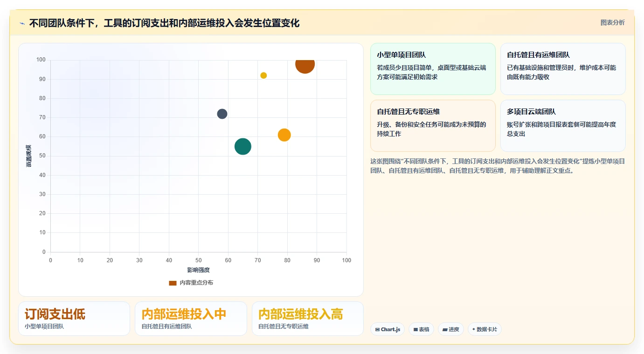Toggle the 内容重点分布 legend swatch
644x354 pixels.
[x=173, y=283]
